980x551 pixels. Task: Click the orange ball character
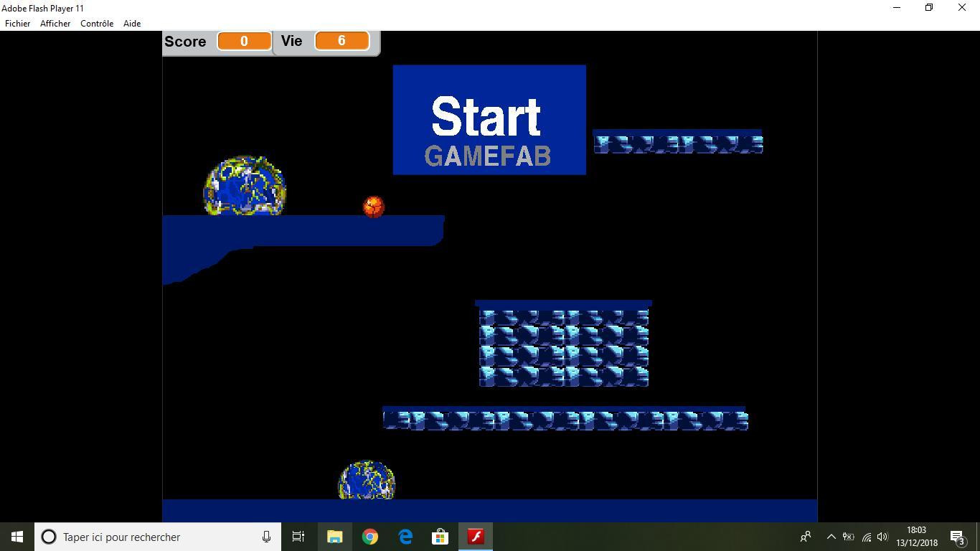click(373, 207)
